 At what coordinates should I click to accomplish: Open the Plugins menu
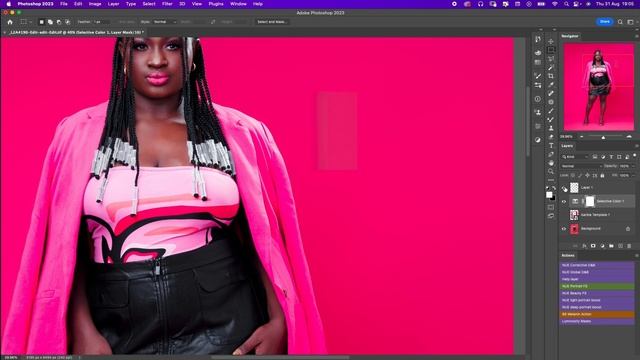tap(216, 4)
